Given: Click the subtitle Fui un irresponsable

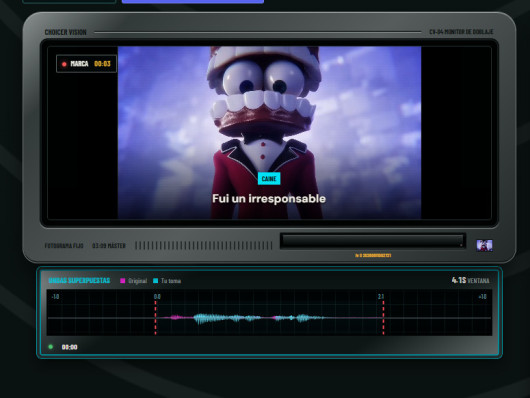Looking at the screenshot, I should pyautogui.click(x=269, y=198).
